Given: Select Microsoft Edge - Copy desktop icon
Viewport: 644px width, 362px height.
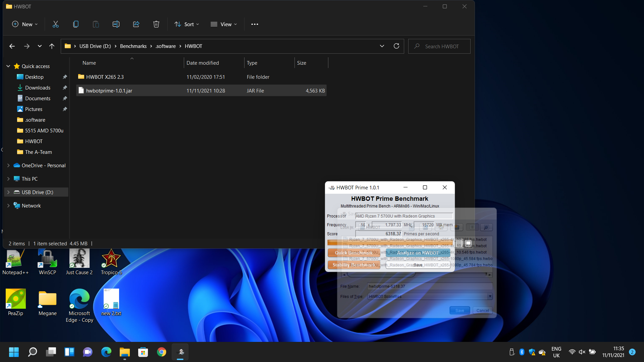Looking at the screenshot, I should tap(79, 305).
